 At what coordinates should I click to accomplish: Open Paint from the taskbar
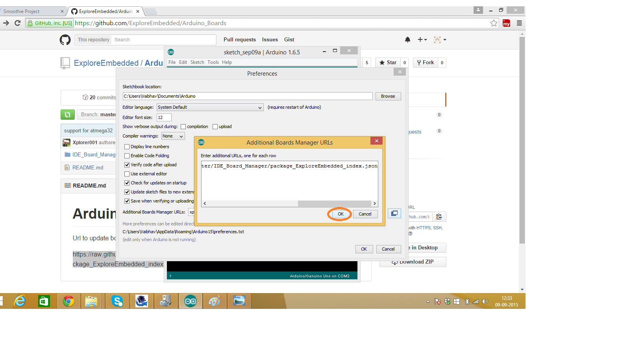[x=215, y=301]
